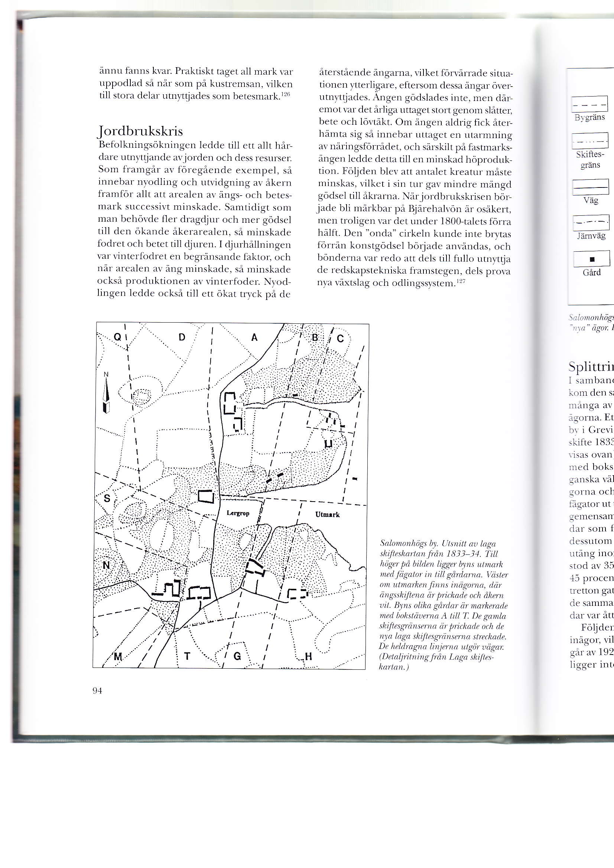614x868 pixels.
Task: Select plot letter Q on the map
Action: [118, 336]
